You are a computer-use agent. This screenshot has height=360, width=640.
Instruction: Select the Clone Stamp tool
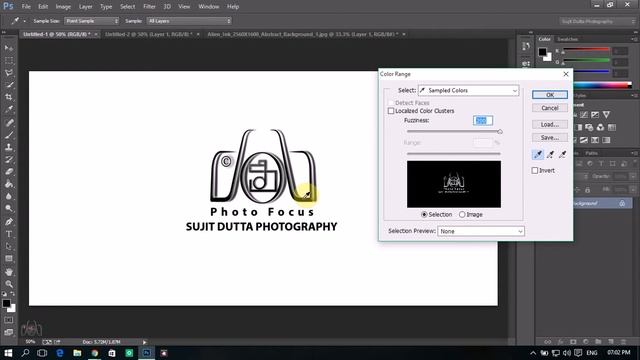pos(9,147)
